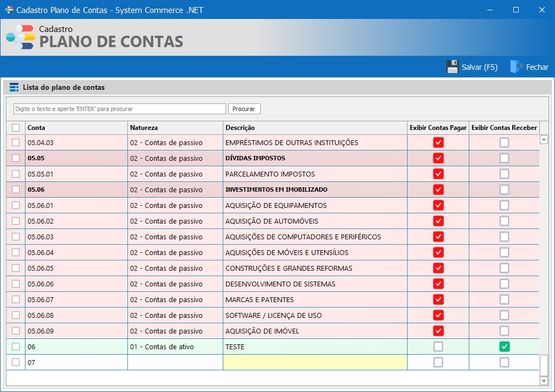Click the search text field
Screen dimensions: 555x392
tap(119, 109)
